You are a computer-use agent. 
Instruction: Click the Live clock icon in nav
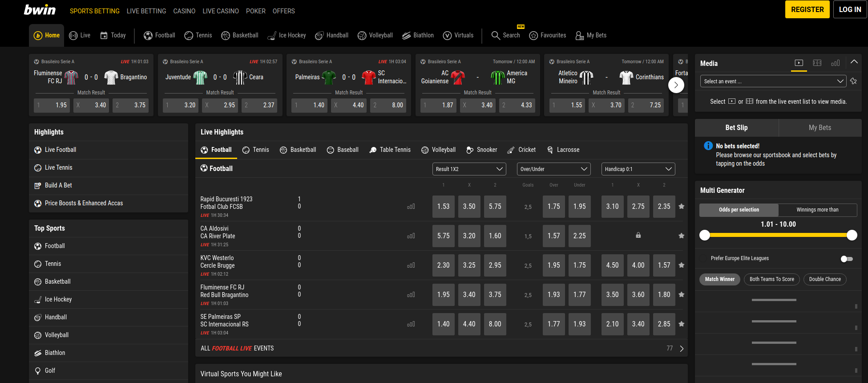(x=73, y=36)
